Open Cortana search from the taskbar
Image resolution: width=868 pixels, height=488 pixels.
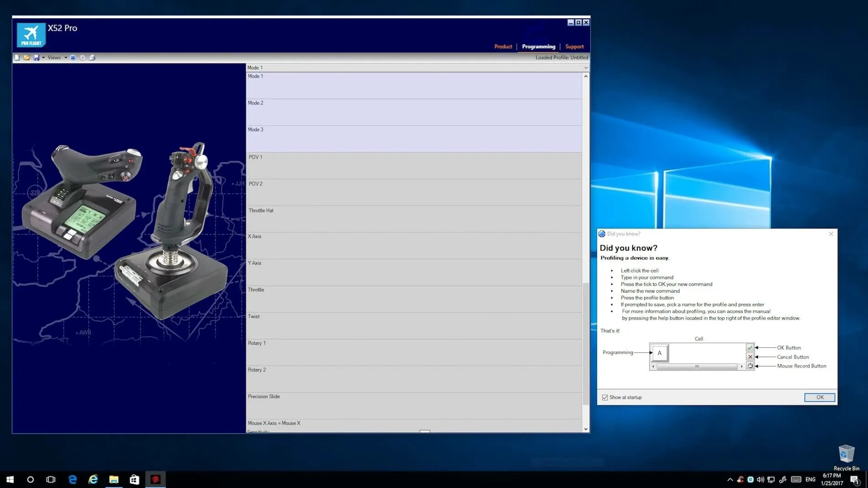tap(31, 479)
